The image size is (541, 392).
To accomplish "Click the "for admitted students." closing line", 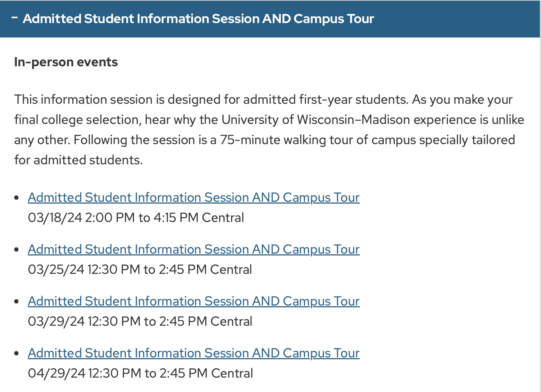I will pos(79,160).
